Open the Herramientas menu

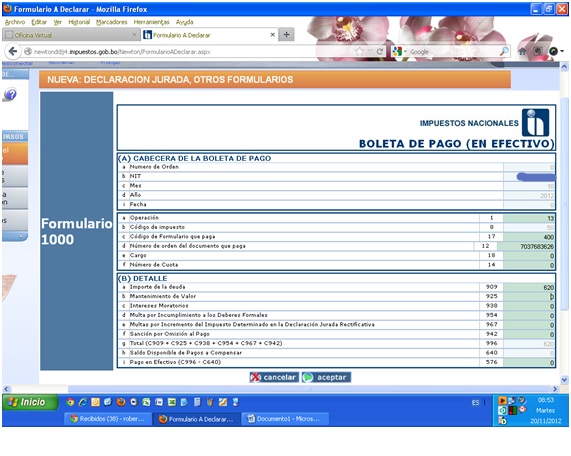151,22
